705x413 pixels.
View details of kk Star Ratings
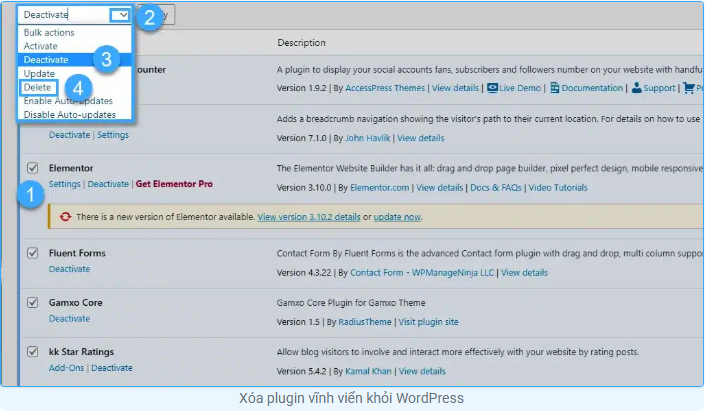click(422, 371)
